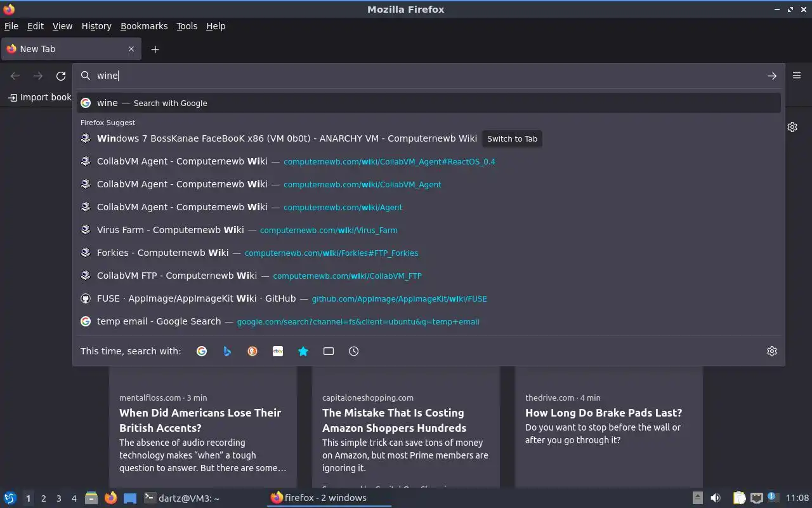Viewport: 812px width, 508px height.
Task: Click the Import bookmarks toolbar button
Action: 39,97
